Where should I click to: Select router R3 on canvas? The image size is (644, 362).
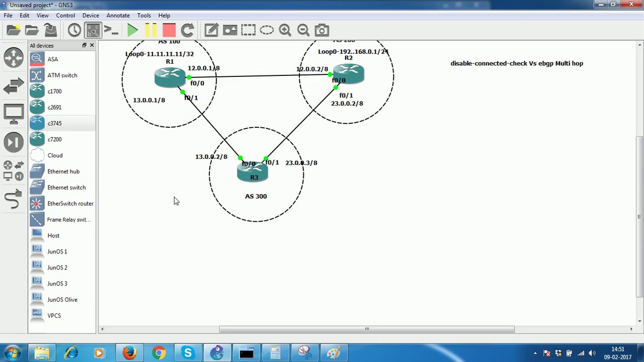pyautogui.click(x=253, y=172)
